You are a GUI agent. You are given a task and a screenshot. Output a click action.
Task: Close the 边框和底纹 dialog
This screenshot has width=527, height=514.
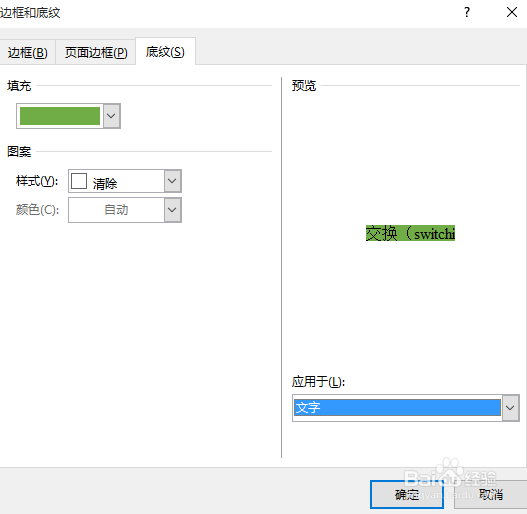click(512, 12)
